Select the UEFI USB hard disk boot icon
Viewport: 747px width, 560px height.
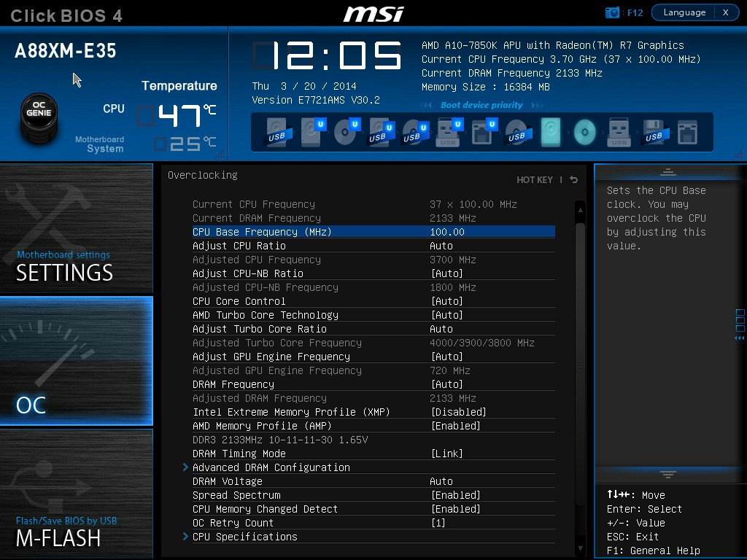click(381, 133)
